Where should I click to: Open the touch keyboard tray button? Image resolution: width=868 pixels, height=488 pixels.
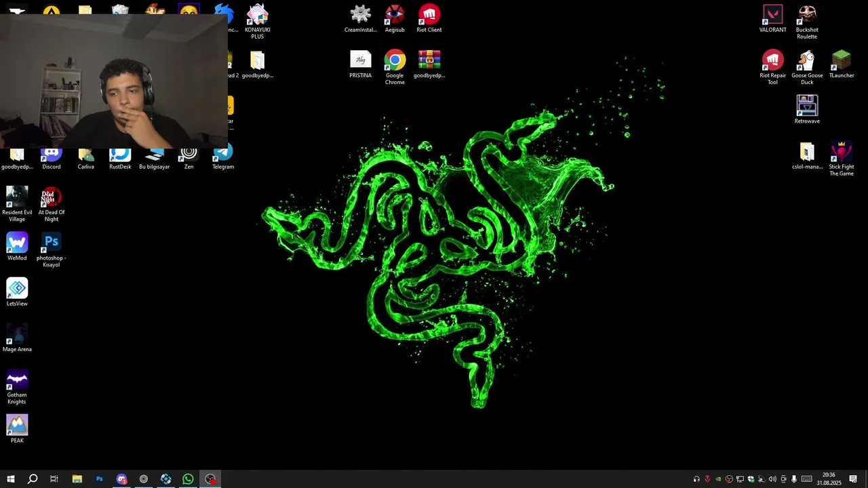[807, 479]
